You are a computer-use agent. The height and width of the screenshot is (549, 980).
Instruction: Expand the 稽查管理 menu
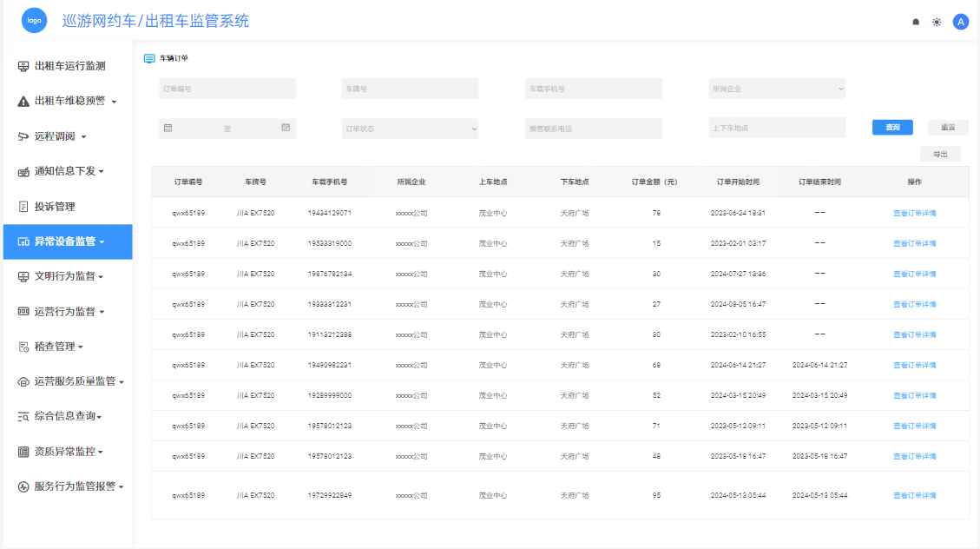click(x=60, y=347)
